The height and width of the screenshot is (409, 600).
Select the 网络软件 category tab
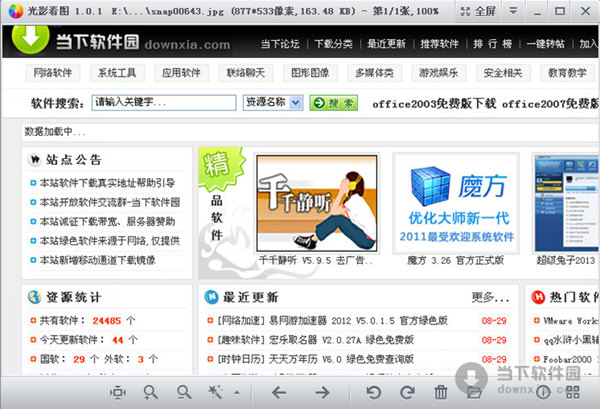point(53,73)
